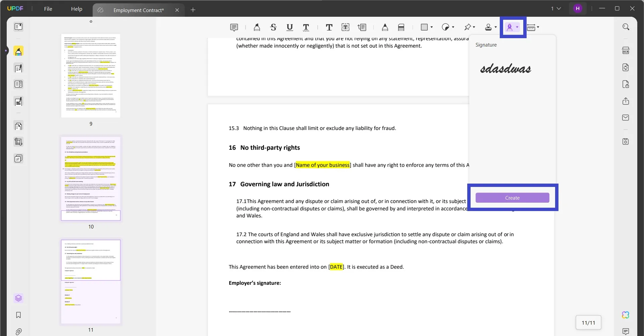Select the saved sdasdwas signature
This screenshot has width=644, height=336.
[x=505, y=68]
